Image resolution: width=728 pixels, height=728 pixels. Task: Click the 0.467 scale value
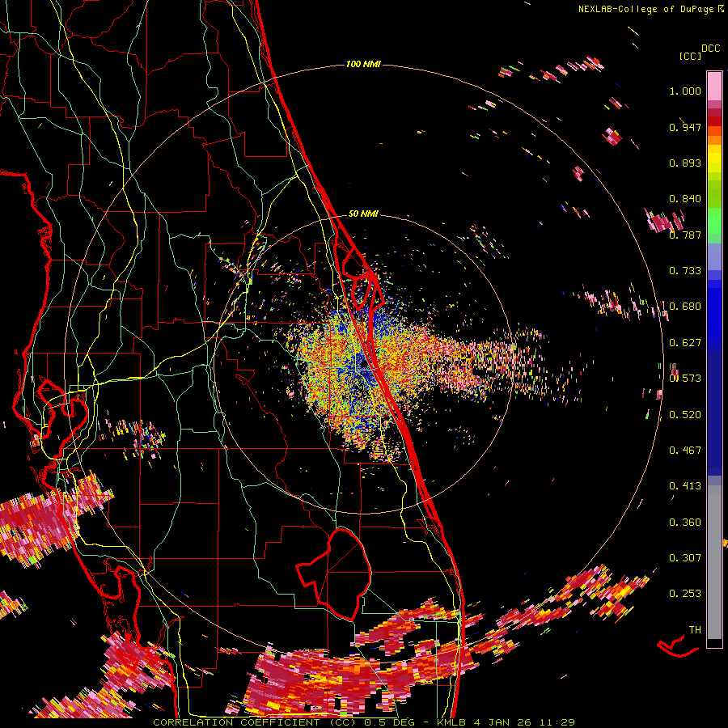click(x=685, y=451)
